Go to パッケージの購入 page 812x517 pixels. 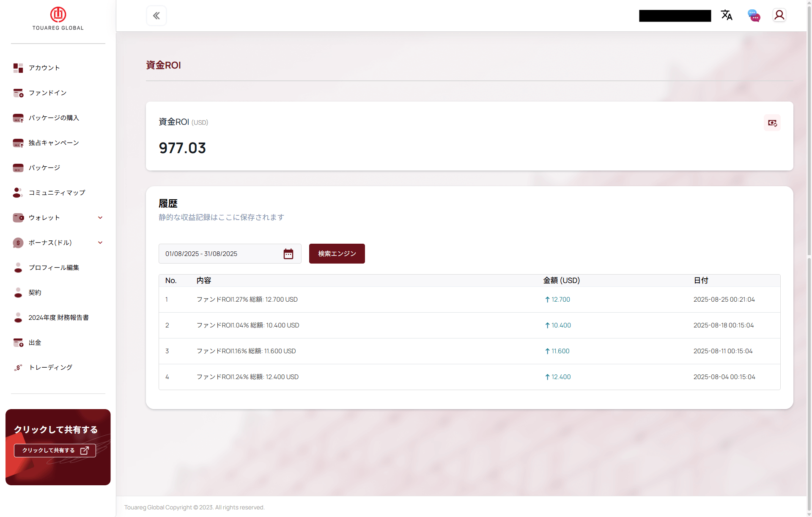pyautogui.click(x=54, y=118)
